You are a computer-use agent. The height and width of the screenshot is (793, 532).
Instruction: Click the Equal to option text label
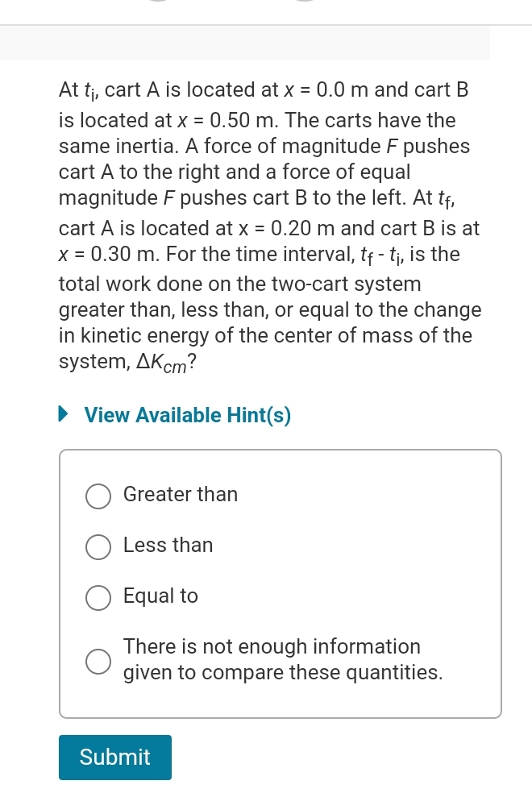click(160, 596)
